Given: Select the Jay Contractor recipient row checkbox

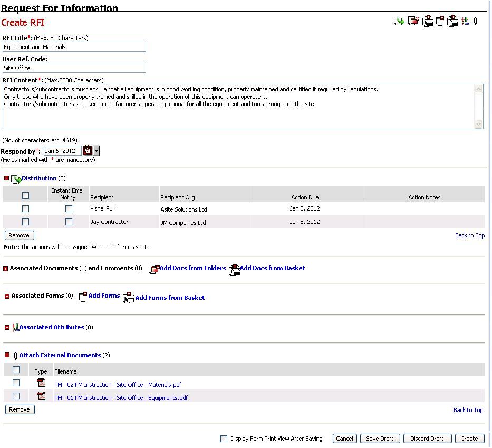Looking at the screenshot, I should pyautogui.click(x=26, y=222).
